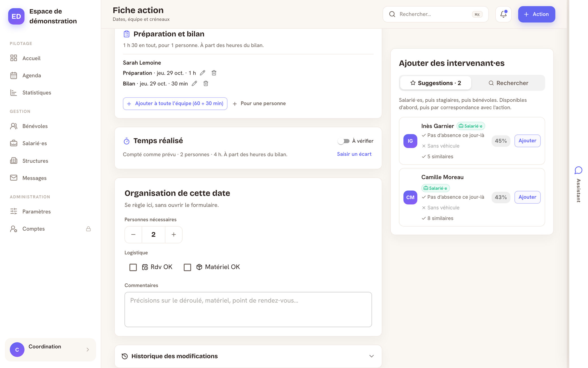The image size is (588, 368).
Task: Focus the Rechercher search field
Action: tap(435, 14)
